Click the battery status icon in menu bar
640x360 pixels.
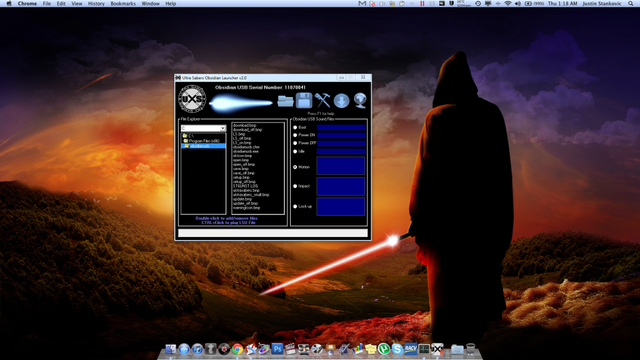pyautogui.click(x=528, y=3)
